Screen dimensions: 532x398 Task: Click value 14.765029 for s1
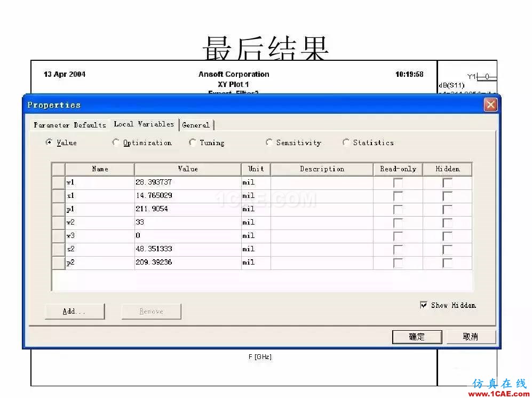[188, 196]
